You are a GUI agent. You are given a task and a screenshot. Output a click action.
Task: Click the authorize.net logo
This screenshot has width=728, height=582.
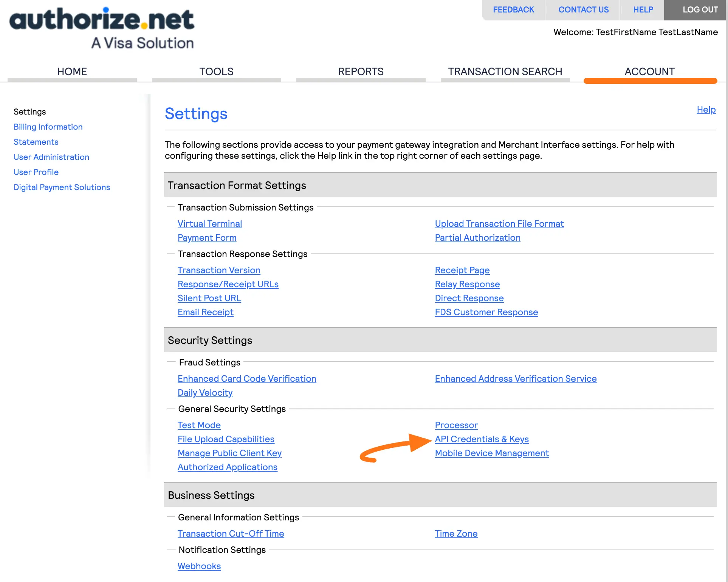tap(102, 28)
